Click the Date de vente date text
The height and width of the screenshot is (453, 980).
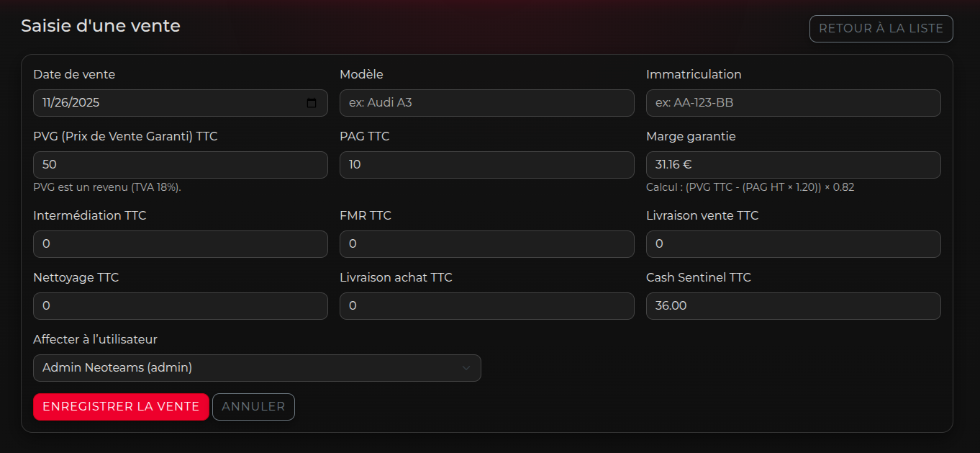click(x=71, y=103)
